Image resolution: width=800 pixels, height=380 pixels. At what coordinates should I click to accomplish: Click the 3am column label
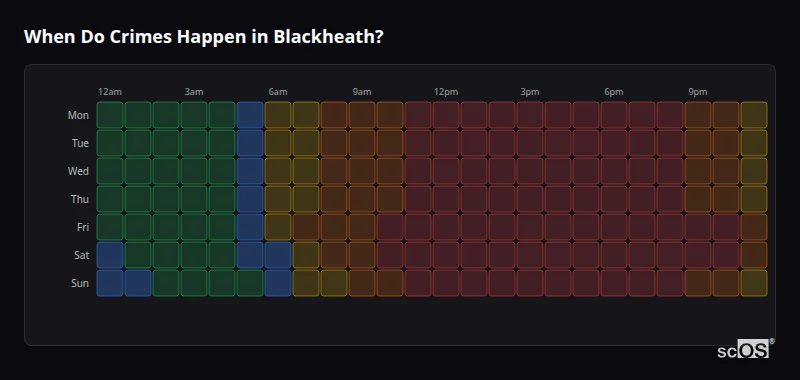[x=194, y=92]
